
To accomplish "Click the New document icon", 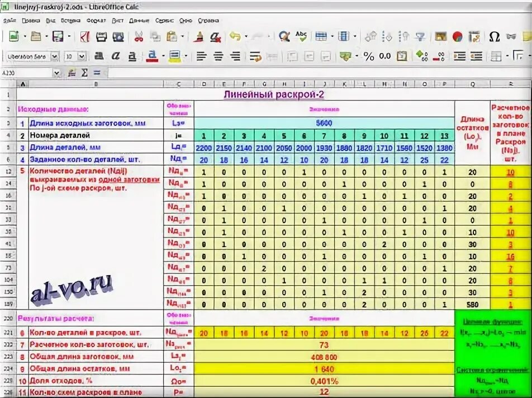I will click(x=13, y=36).
